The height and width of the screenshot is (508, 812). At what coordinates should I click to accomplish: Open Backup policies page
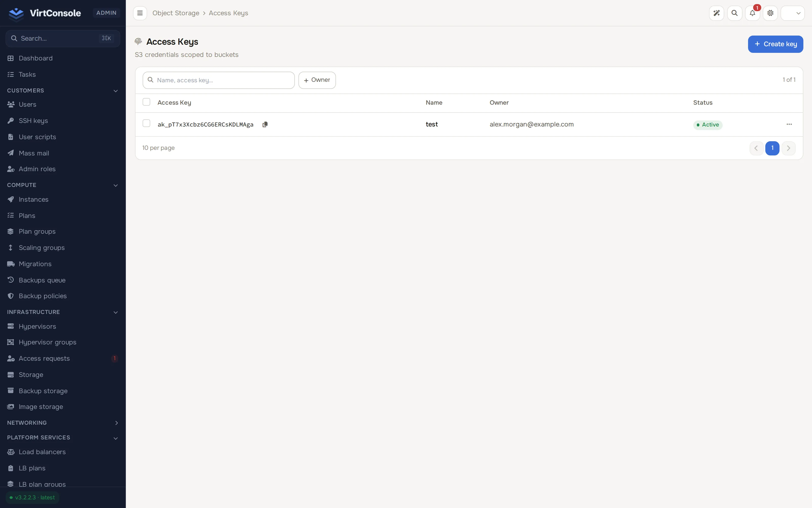click(x=63, y=296)
